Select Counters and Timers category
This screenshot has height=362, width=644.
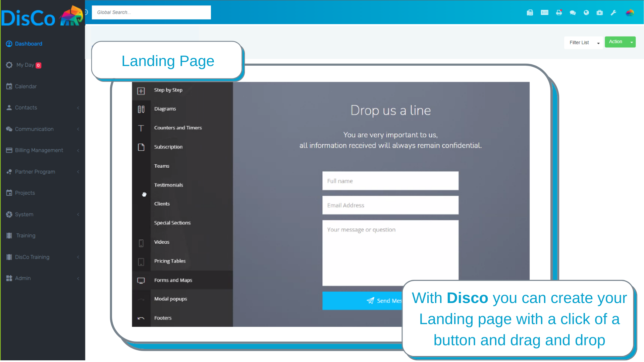[x=178, y=128]
